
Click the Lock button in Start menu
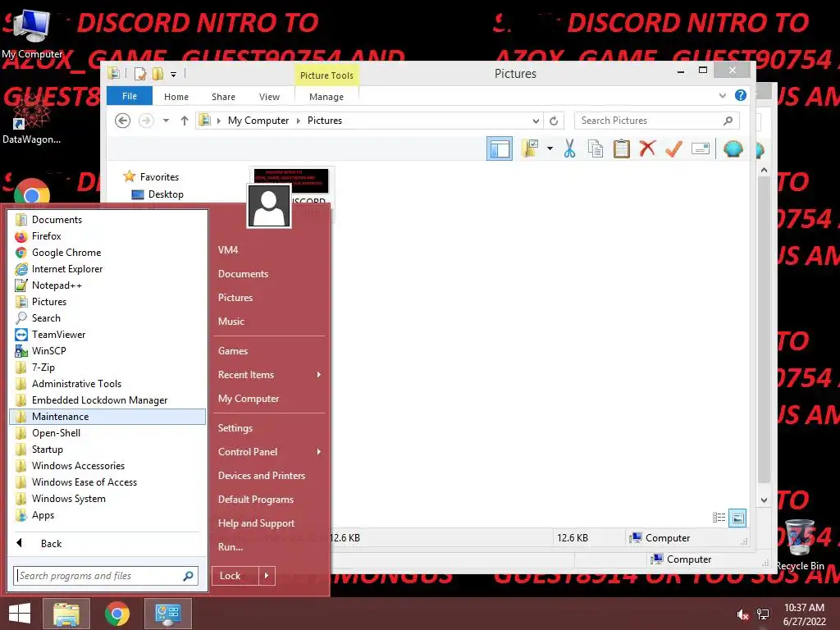[235, 576]
